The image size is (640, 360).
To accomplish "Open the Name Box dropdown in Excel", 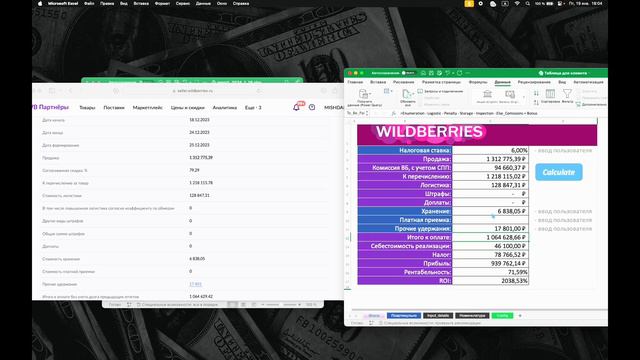I will coord(367,113).
